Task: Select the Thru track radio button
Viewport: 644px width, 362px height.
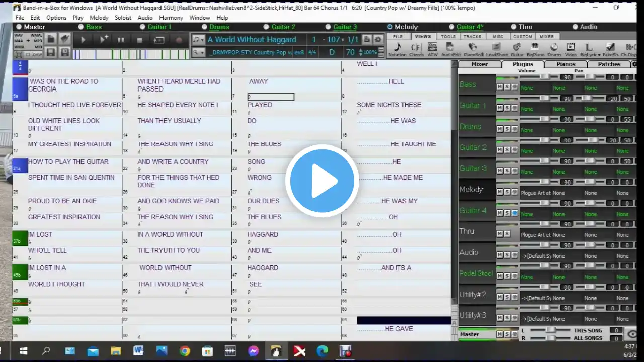Action: [514, 27]
